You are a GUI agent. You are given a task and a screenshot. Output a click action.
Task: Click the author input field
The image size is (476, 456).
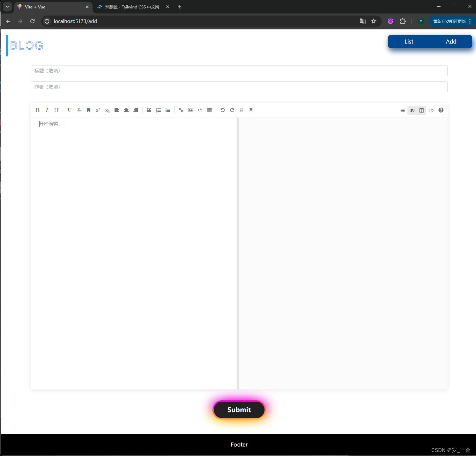(x=239, y=87)
